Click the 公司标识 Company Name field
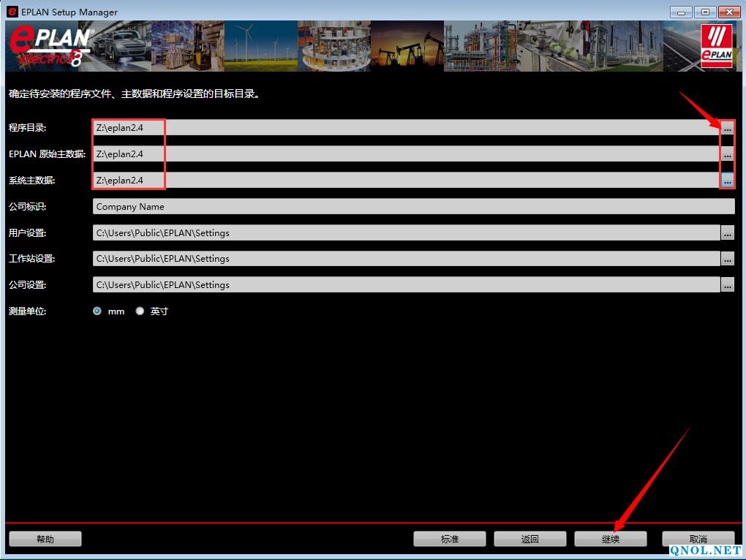Image resolution: width=746 pixels, height=560 pixels. [413, 207]
